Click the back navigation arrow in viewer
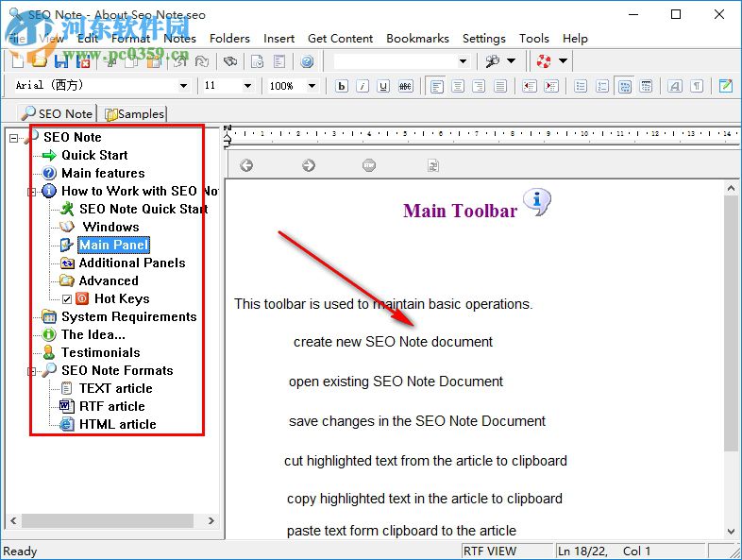This screenshot has height=560, width=742. click(246, 165)
